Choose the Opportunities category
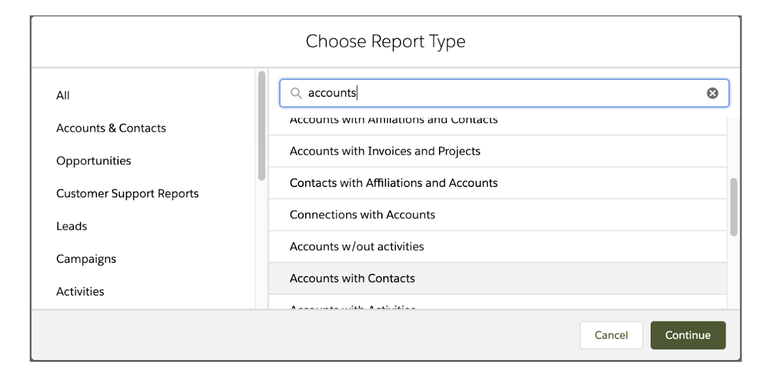The width and height of the screenshot is (768, 386). pos(94,161)
